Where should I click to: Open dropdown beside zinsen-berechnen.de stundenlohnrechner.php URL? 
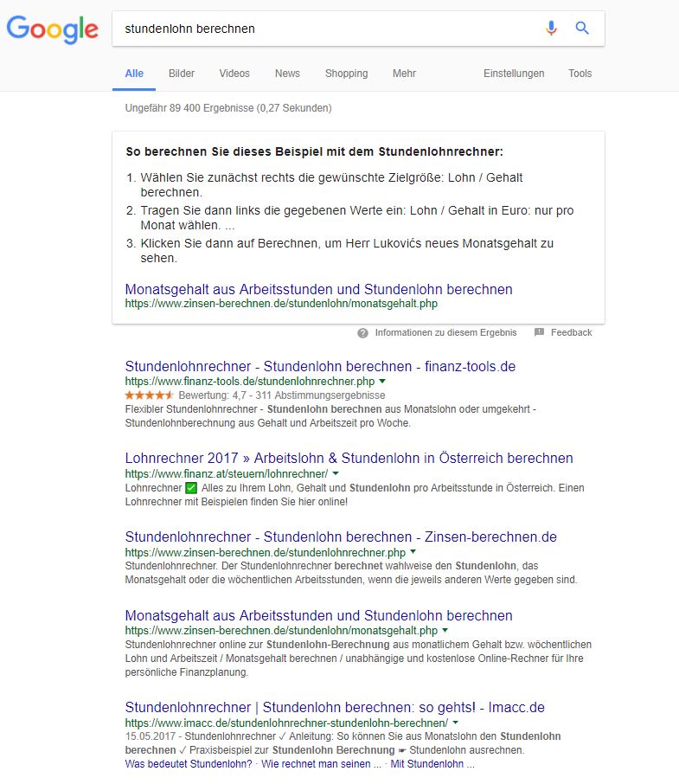click(413, 551)
